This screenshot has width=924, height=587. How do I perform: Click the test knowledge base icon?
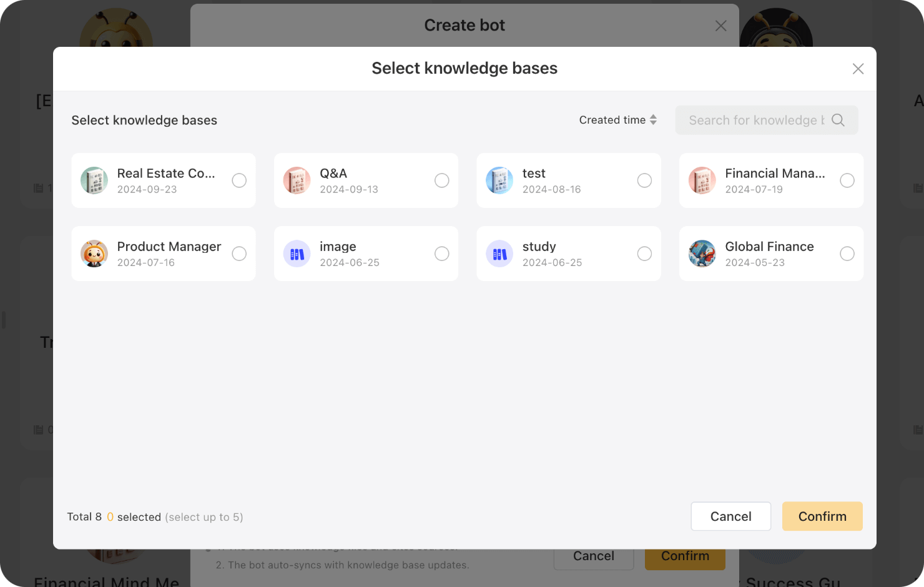[x=499, y=180]
